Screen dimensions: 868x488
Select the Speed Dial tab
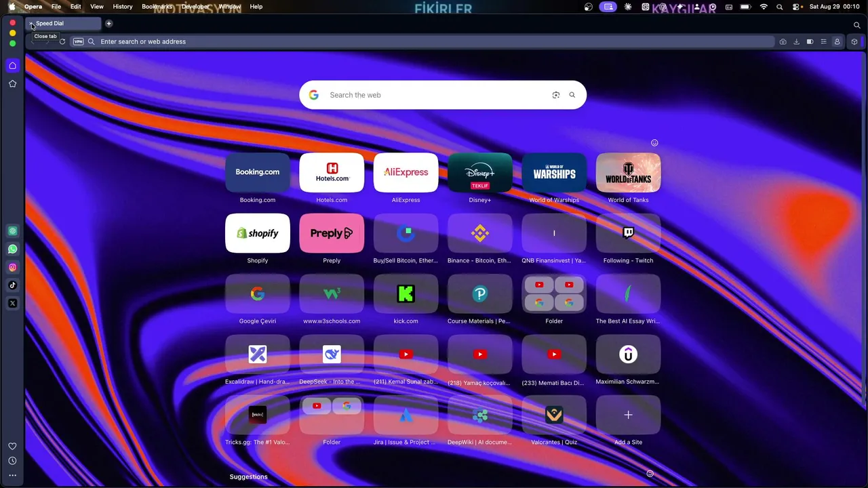tap(64, 24)
